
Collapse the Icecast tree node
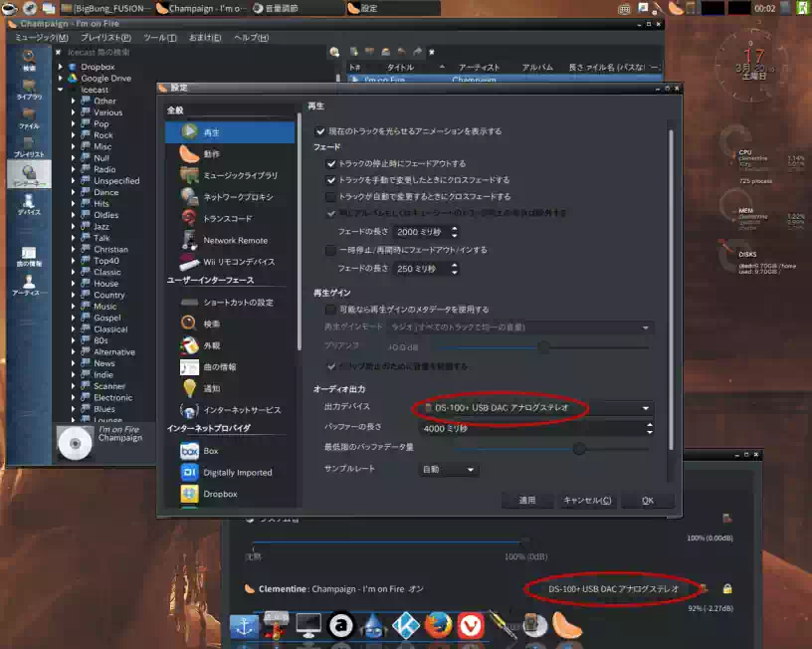[x=61, y=90]
